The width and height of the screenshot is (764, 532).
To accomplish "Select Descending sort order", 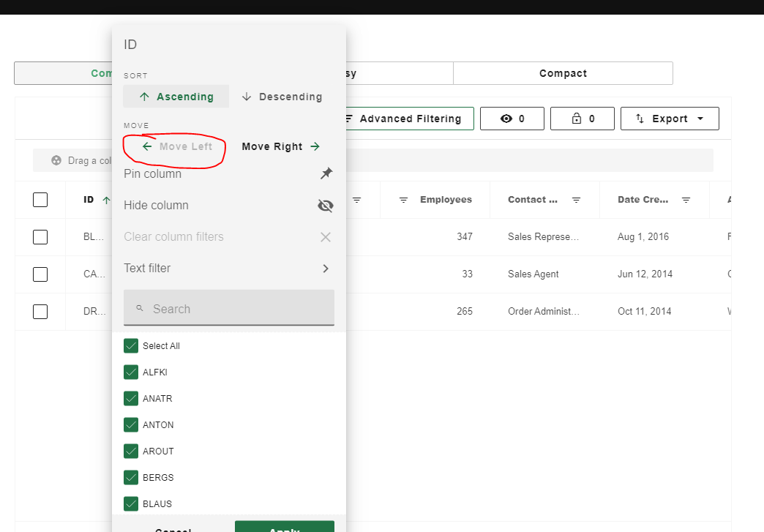I will [x=282, y=96].
